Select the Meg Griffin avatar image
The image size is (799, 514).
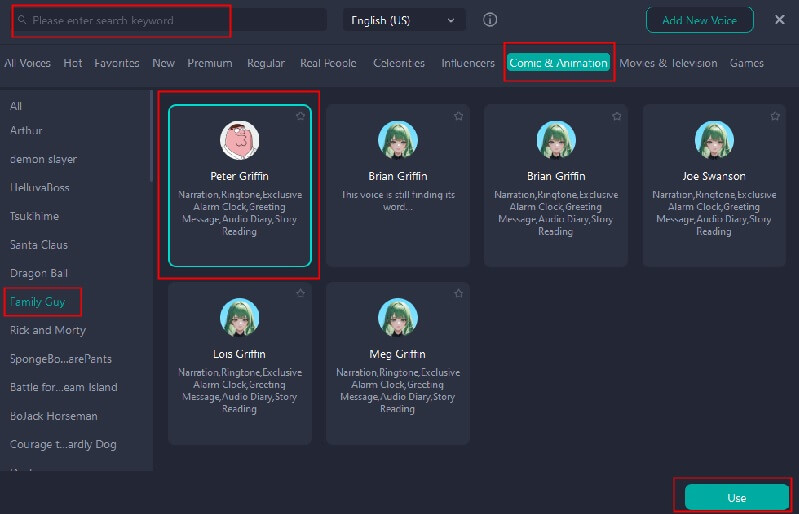[397, 318]
